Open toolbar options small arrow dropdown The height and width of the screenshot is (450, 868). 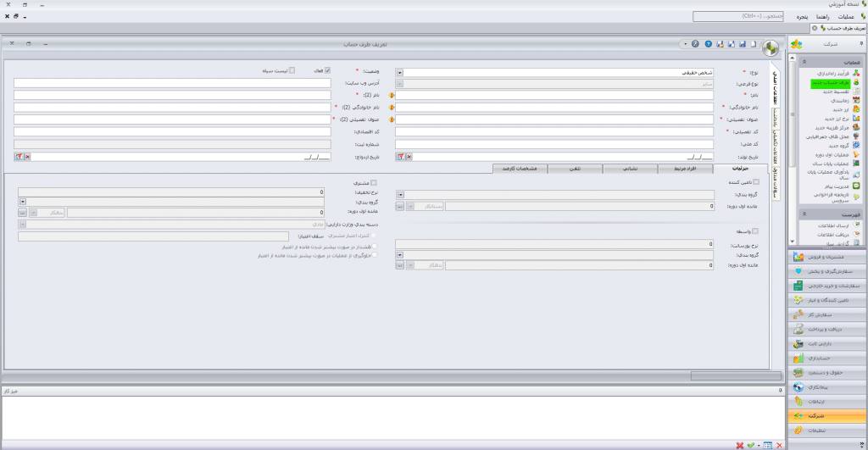685,44
